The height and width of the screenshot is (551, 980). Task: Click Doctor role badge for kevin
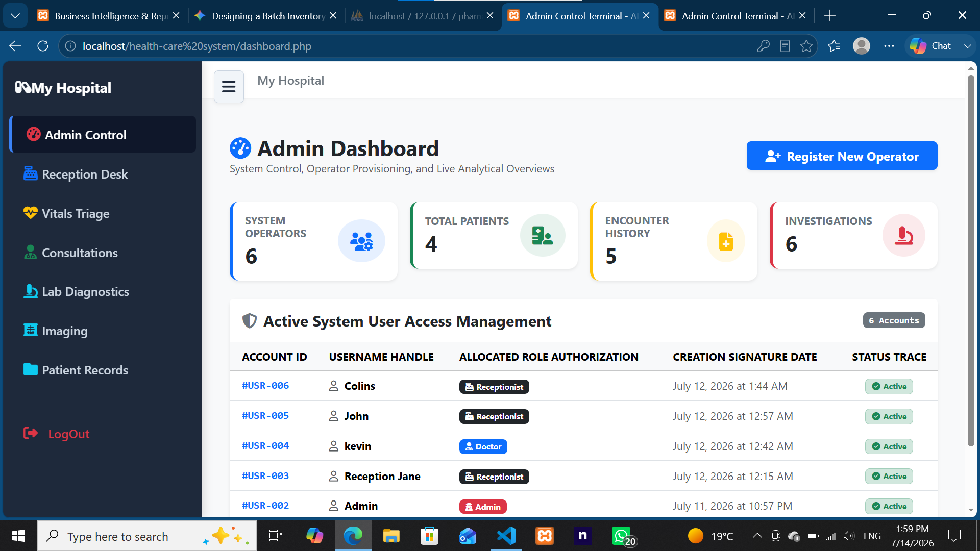(x=483, y=446)
